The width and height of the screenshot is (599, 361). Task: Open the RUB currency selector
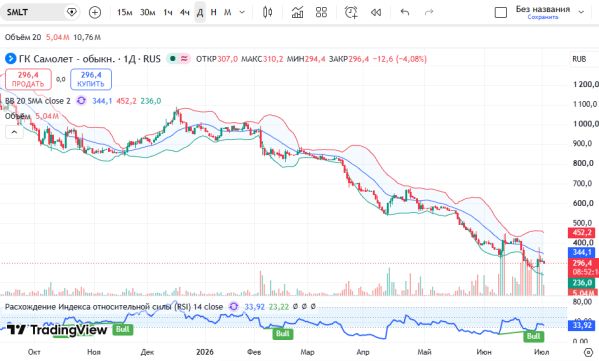point(579,59)
